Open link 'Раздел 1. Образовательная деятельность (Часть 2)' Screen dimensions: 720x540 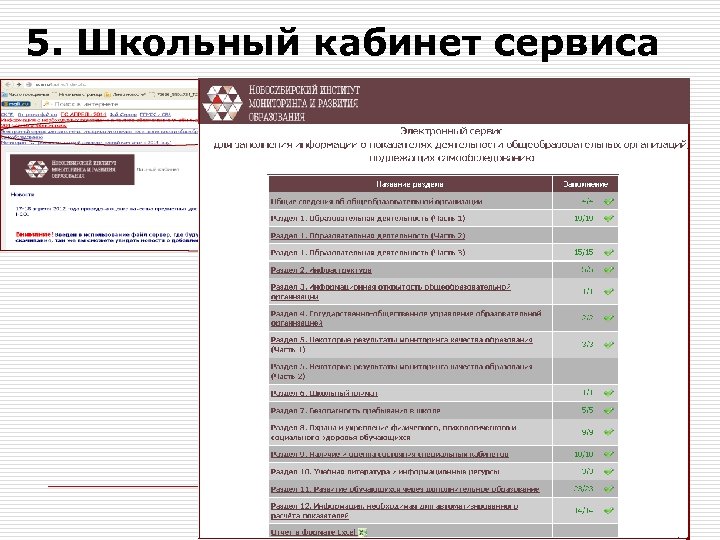(367, 236)
